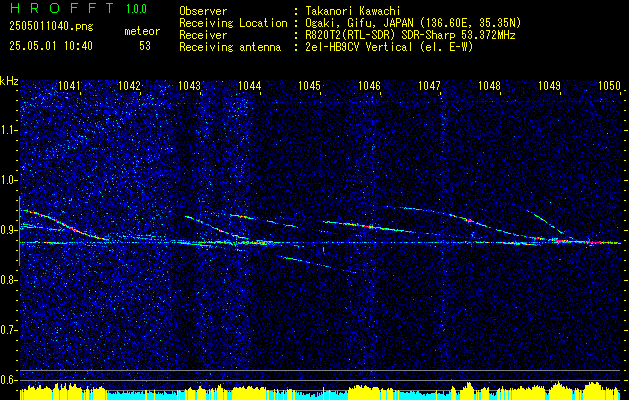The width and height of the screenshot is (629, 400).
Task: Click the 1046 time marker
Action: (369, 85)
